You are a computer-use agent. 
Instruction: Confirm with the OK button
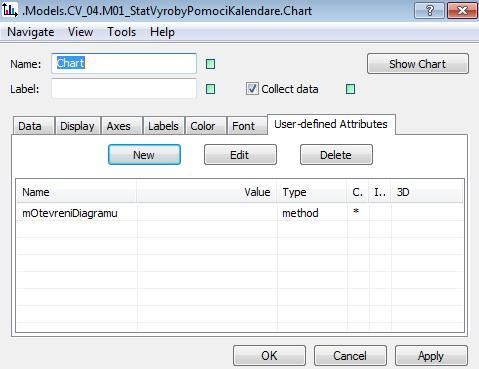click(x=269, y=356)
